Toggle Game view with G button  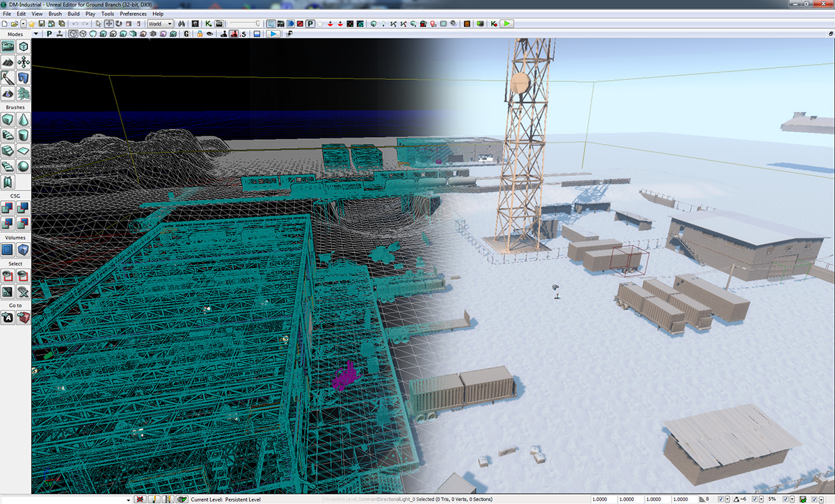pos(186,33)
